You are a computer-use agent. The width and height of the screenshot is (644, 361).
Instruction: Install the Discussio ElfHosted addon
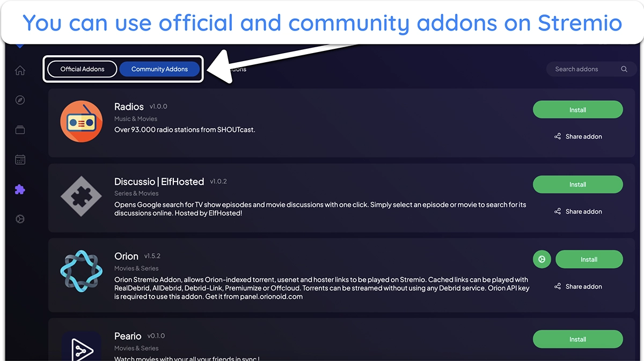[x=577, y=185]
